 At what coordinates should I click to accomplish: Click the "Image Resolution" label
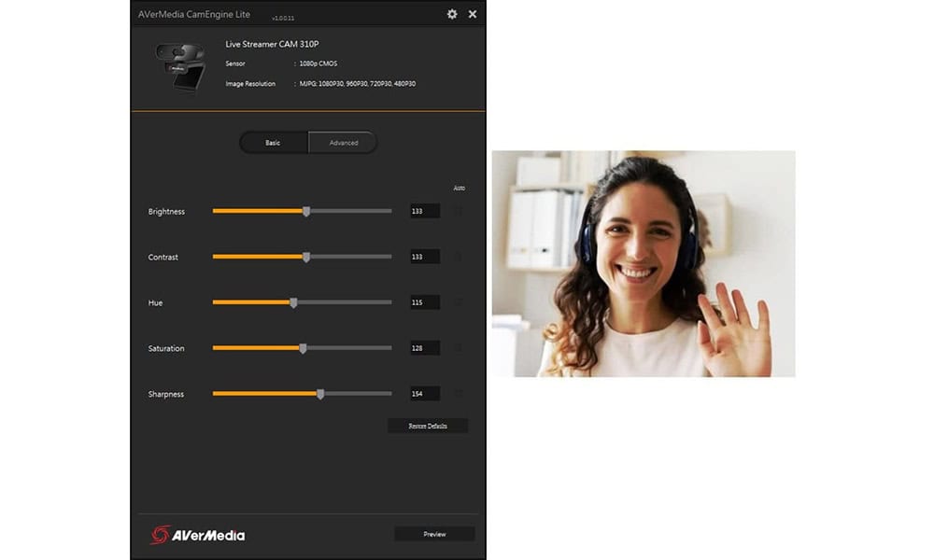point(250,84)
